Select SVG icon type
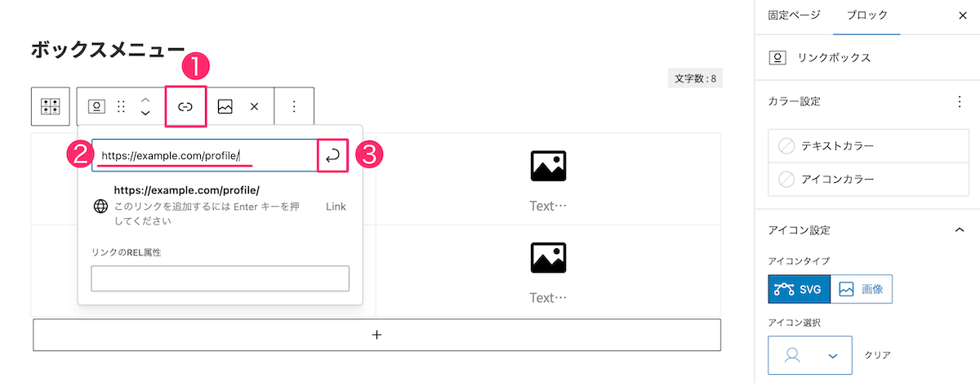 800,289
